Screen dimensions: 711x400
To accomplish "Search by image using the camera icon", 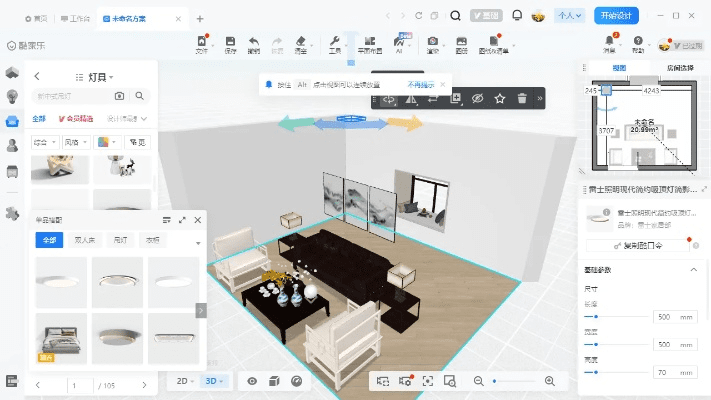I will point(120,96).
